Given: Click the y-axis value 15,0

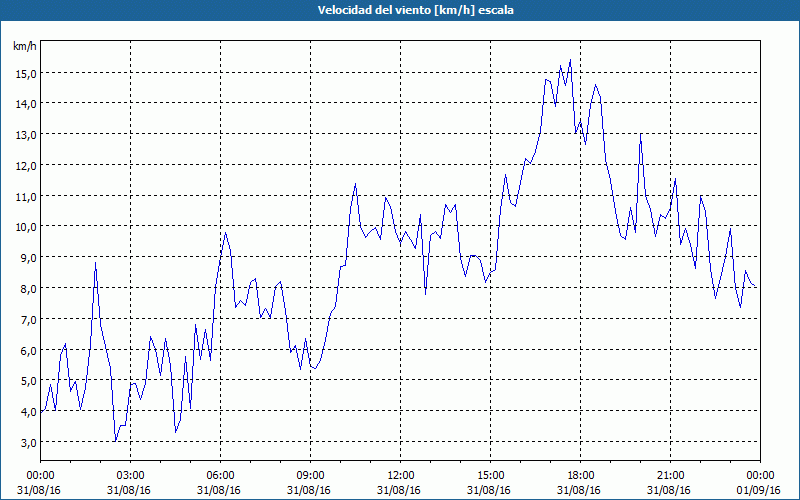Looking at the screenshot, I should pos(26,73).
